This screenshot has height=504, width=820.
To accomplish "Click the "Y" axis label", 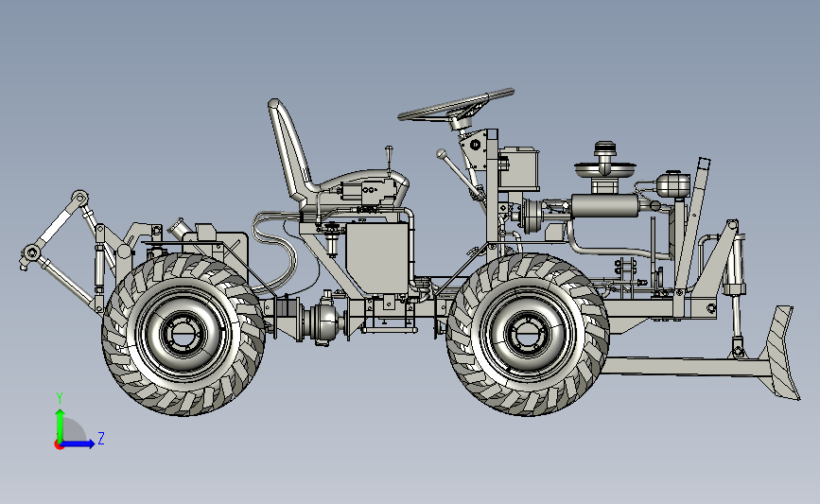I will pos(60,398).
